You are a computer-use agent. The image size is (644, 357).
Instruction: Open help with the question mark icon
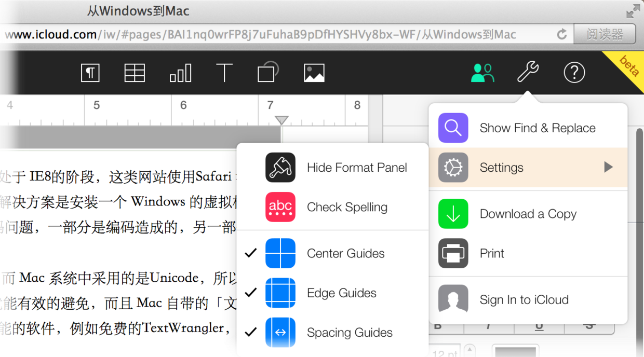[574, 73]
